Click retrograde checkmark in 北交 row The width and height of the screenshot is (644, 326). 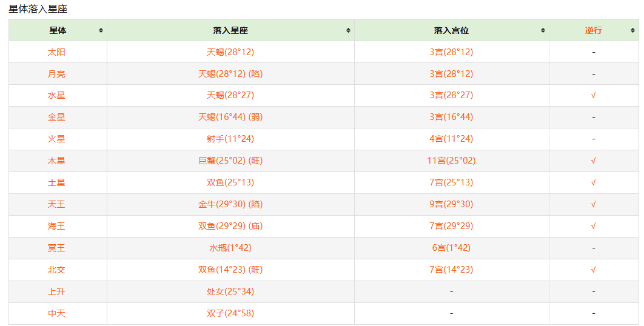tap(593, 270)
